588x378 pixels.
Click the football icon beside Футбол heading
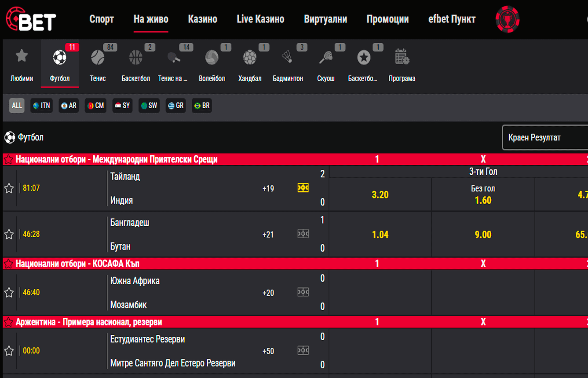tap(10, 137)
